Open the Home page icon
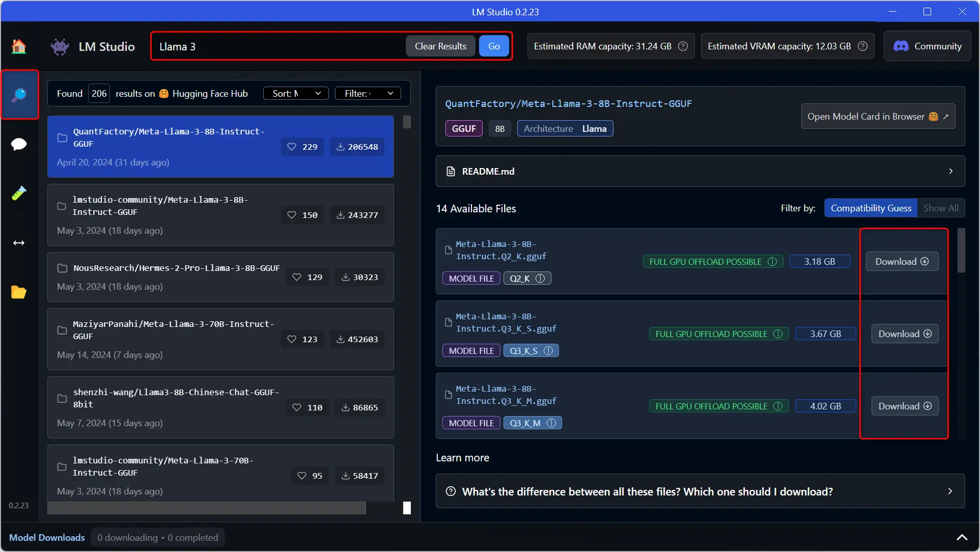980x552 pixels. tap(19, 46)
